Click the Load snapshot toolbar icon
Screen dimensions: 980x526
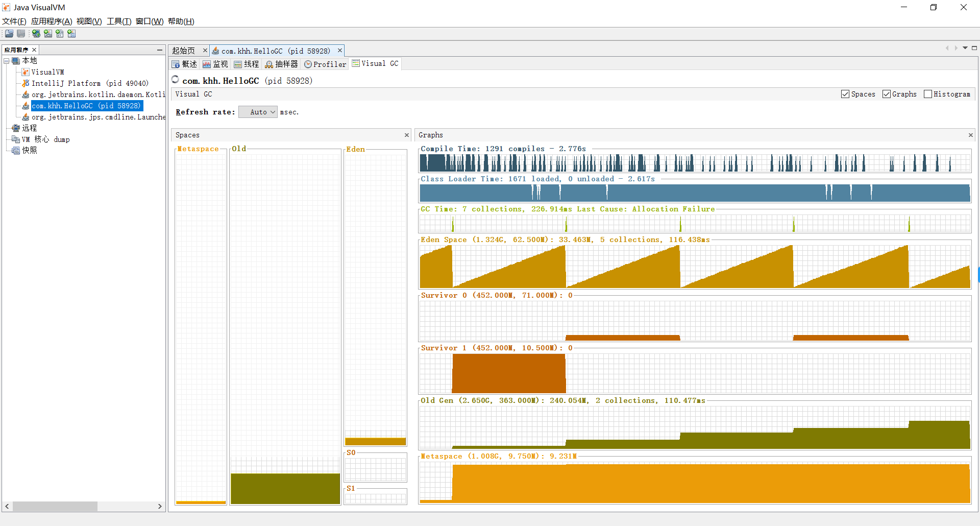pyautogui.click(x=9, y=34)
